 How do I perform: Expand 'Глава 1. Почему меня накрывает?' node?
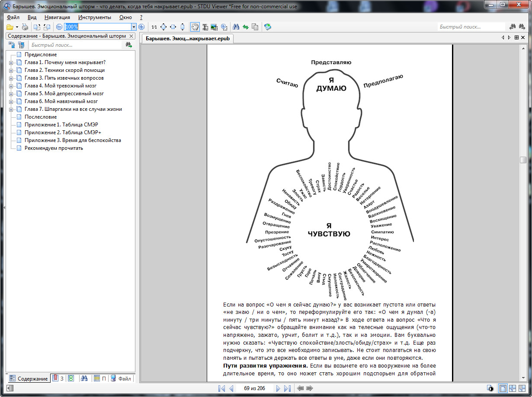click(x=11, y=62)
